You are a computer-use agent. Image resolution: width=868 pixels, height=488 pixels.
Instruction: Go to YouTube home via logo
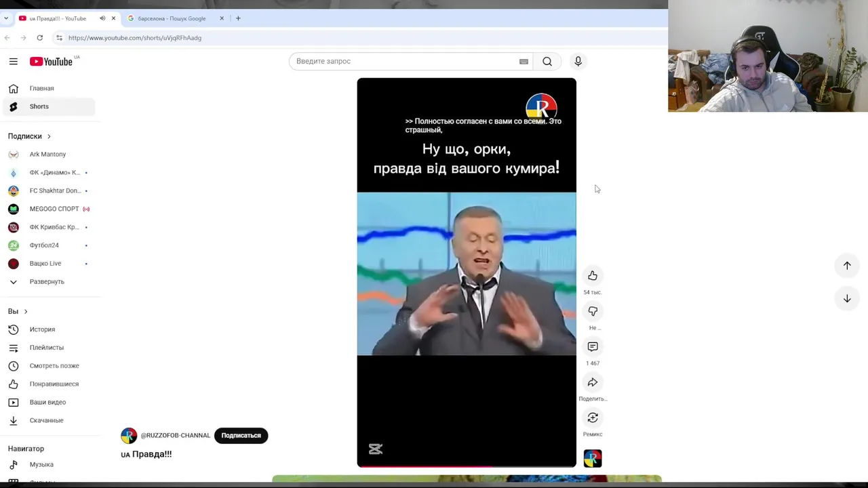pyautogui.click(x=51, y=62)
